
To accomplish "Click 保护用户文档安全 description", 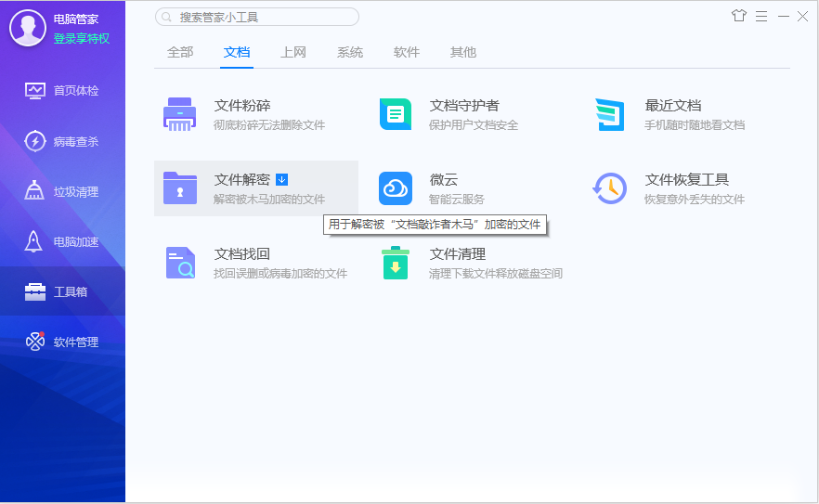I will point(474,125).
